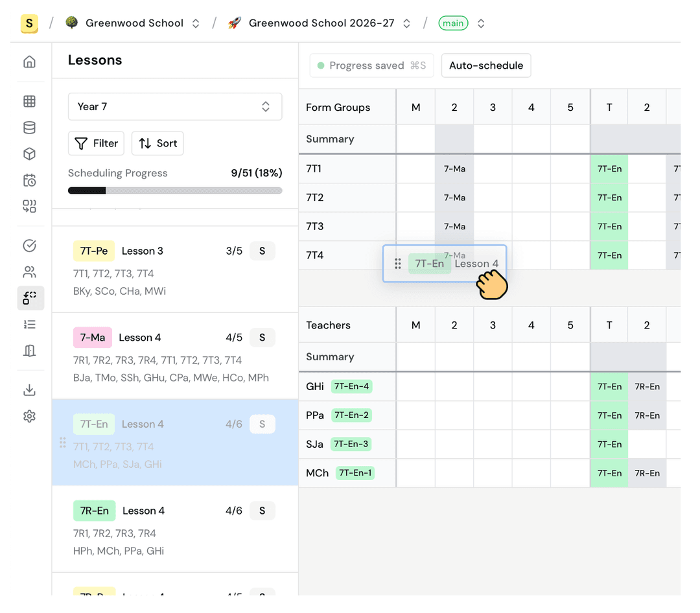Select the Greenwood School 2026-27 breadcrumb
The height and width of the screenshot is (613, 700).
[x=320, y=23]
